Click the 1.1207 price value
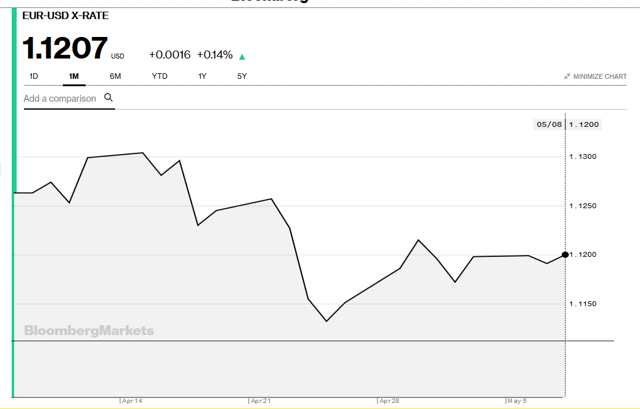 point(65,48)
